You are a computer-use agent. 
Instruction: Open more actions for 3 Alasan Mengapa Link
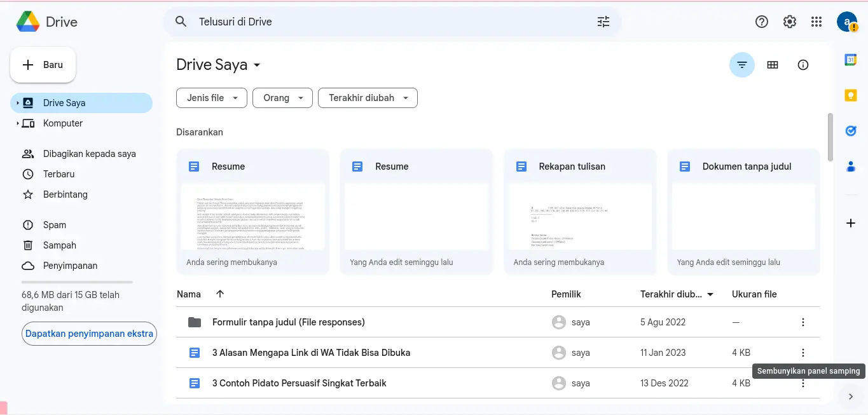click(803, 353)
